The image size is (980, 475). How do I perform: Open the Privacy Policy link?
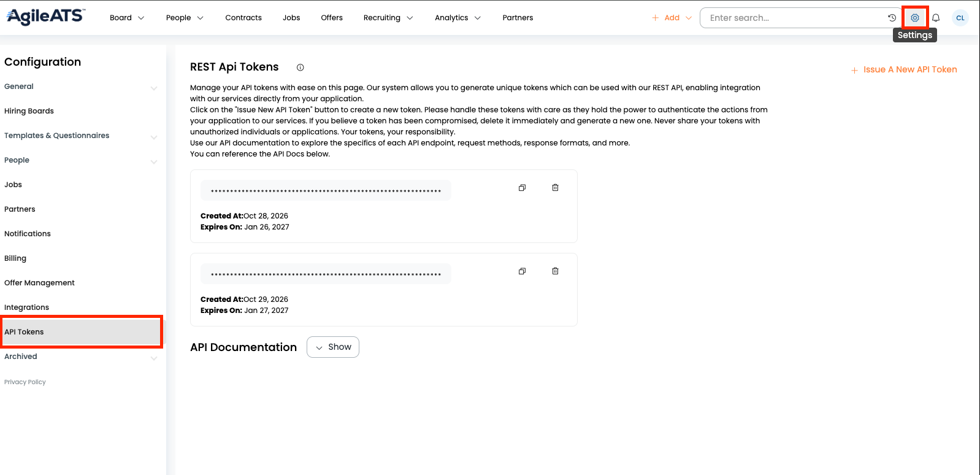tap(25, 382)
